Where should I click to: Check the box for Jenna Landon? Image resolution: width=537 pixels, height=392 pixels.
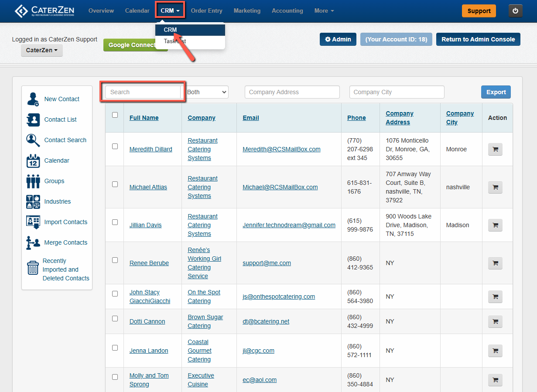115,348
